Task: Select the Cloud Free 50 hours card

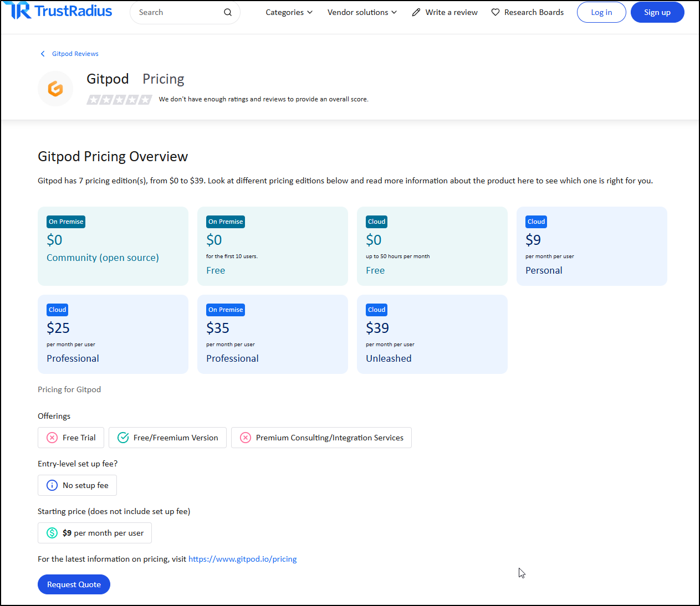Action: point(432,246)
